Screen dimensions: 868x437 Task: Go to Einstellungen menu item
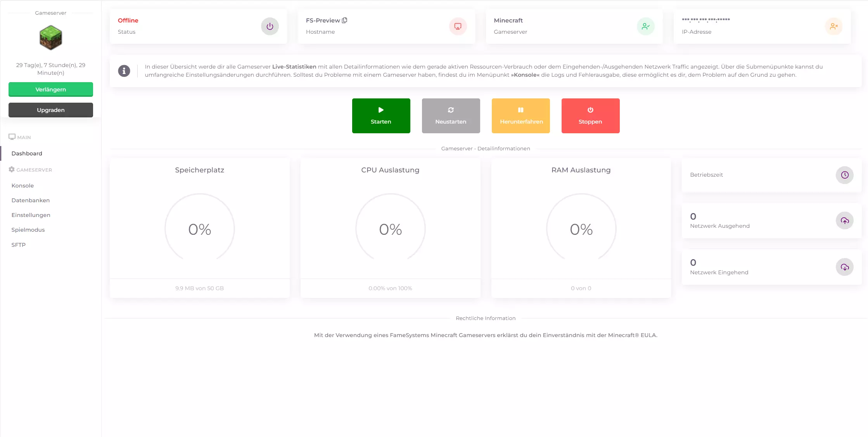[x=31, y=215]
